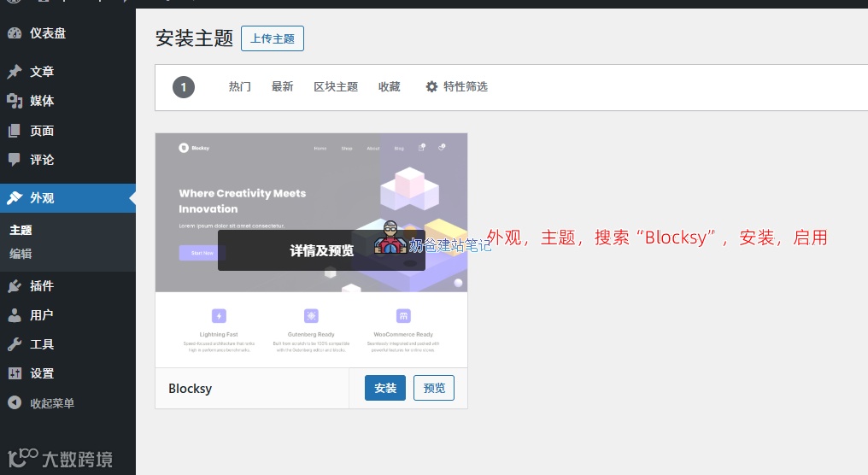Preview the Blocksy theme with 预览
This screenshot has height=475, width=868.
(x=434, y=388)
